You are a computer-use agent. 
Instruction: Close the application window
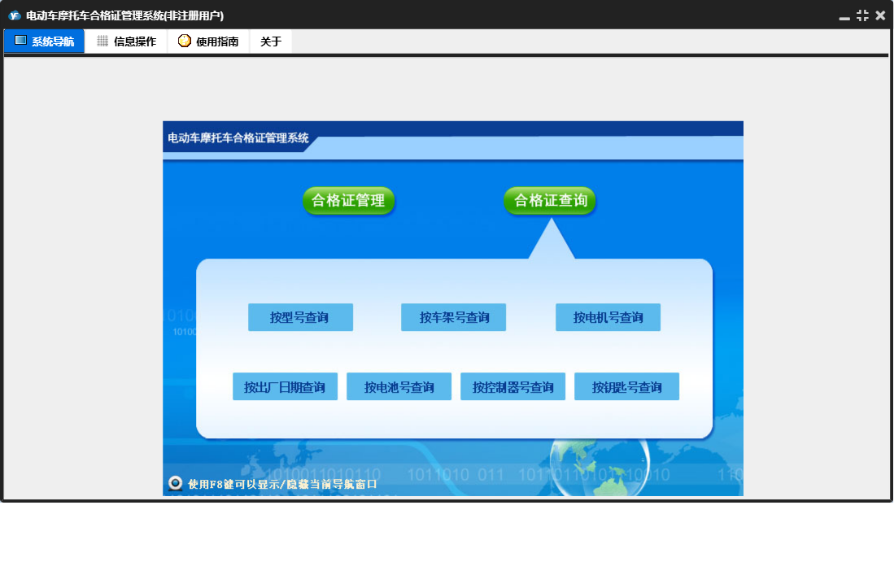pyautogui.click(x=880, y=15)
